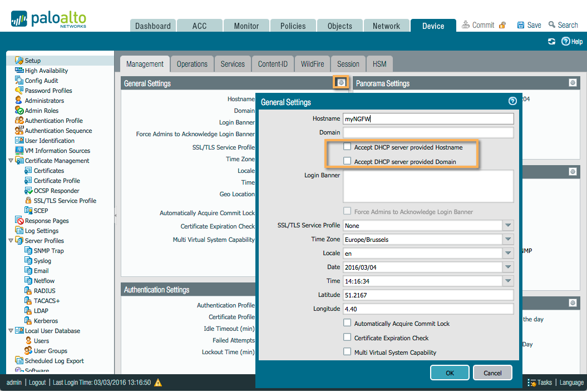Click Response Pages icon
This screenshot has width=587, height=392.
[x=19, y=220]
